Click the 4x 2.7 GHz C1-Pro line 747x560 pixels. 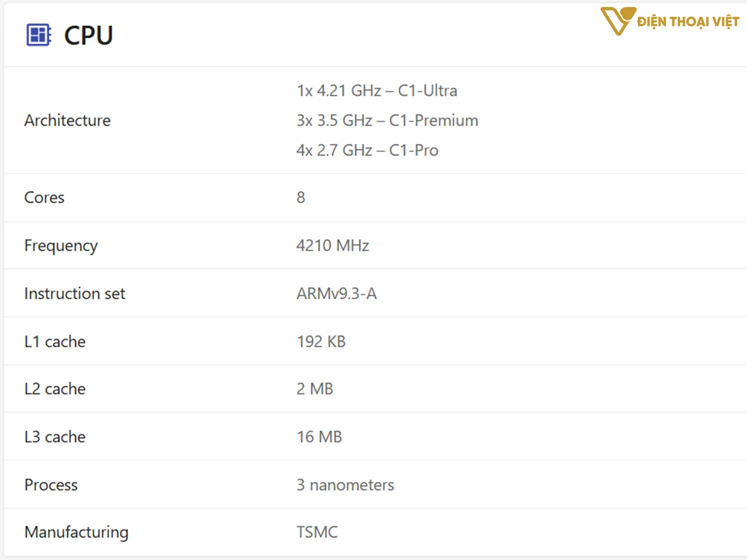tap(367, 150)
